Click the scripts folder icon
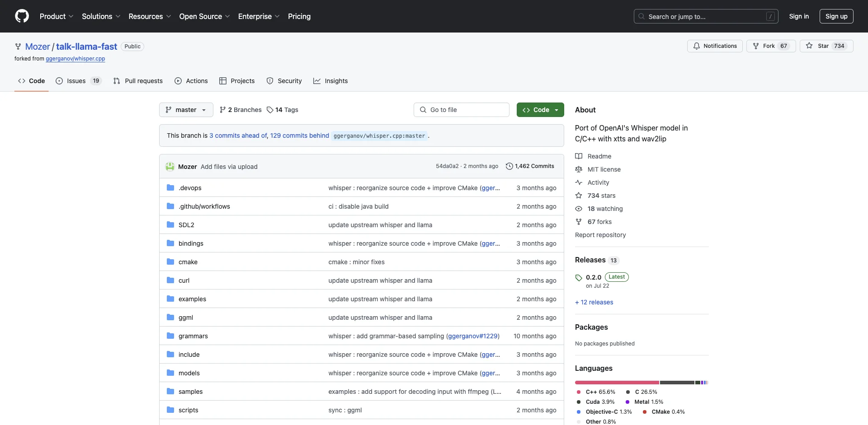 (170, 410)
